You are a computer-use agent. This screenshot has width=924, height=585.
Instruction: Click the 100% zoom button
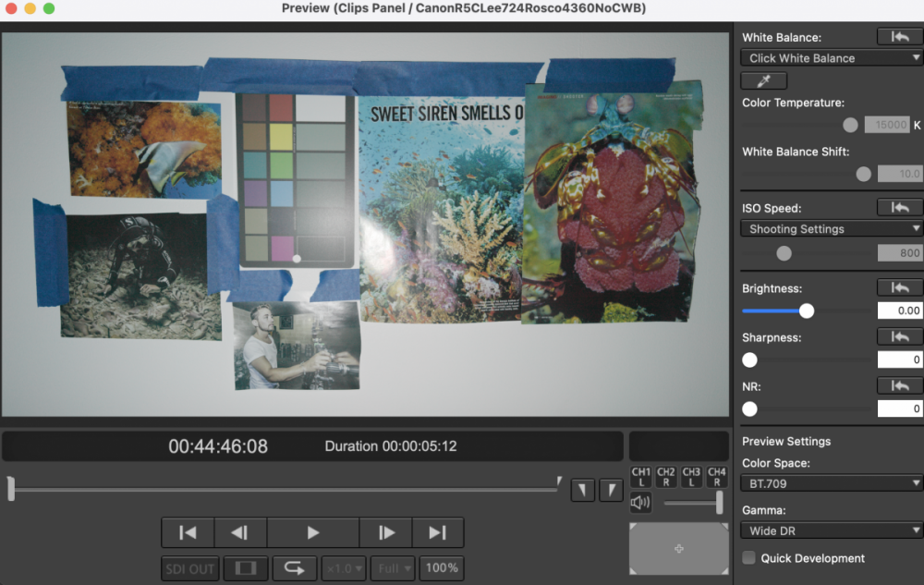442,568
